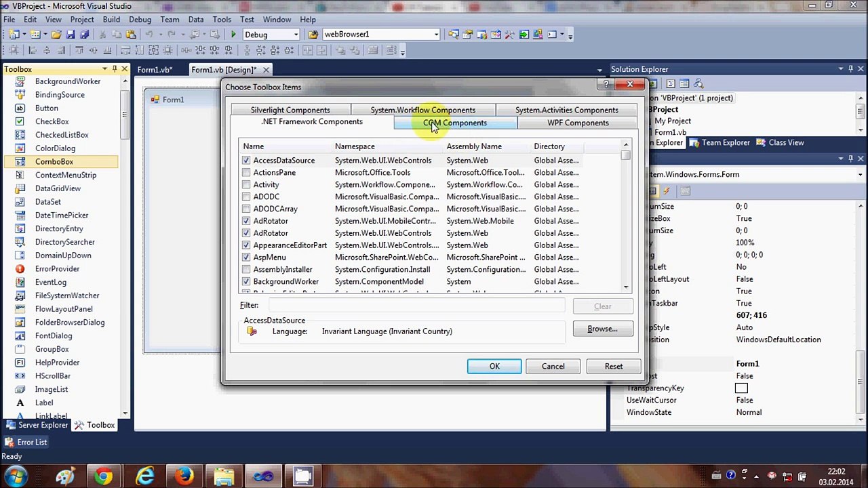The height and width of the screenshot is (488, 868).
Task: Check the ADODC checkbox
Action: pos(246,197)
